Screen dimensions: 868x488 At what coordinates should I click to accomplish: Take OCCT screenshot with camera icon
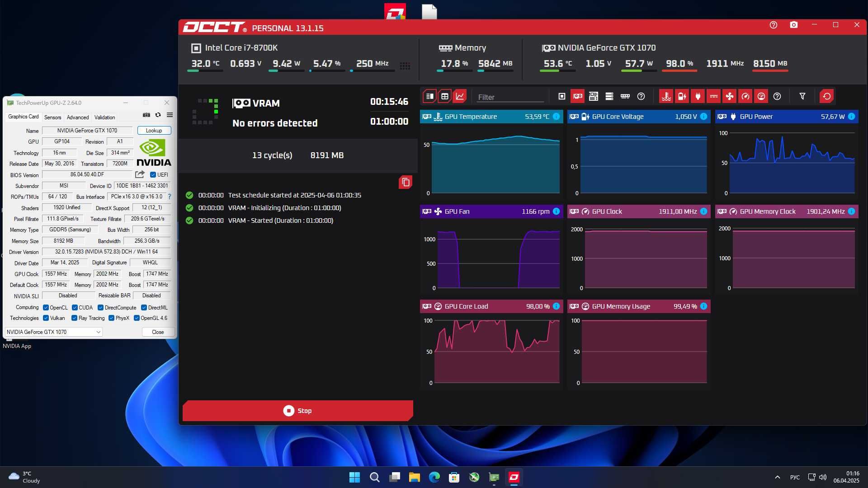794,25
